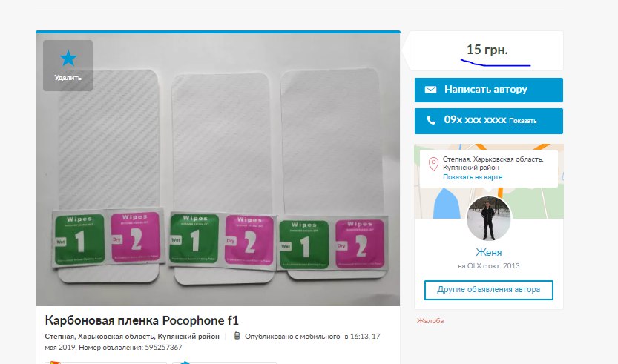Click the blue icon below the listing date
This screenshot has height=364, width=618.
(x=185, y=363)
